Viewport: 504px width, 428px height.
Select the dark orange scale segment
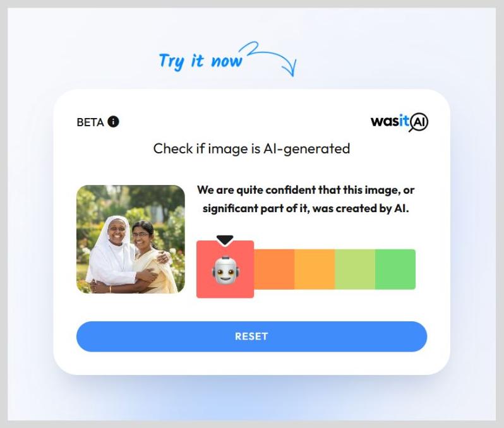(274, 270)
